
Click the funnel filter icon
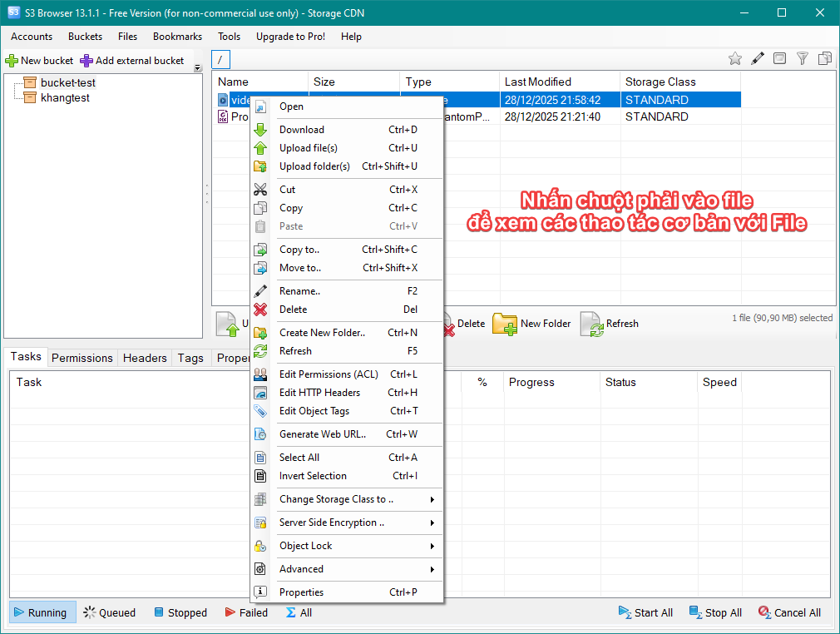point(803,58)
